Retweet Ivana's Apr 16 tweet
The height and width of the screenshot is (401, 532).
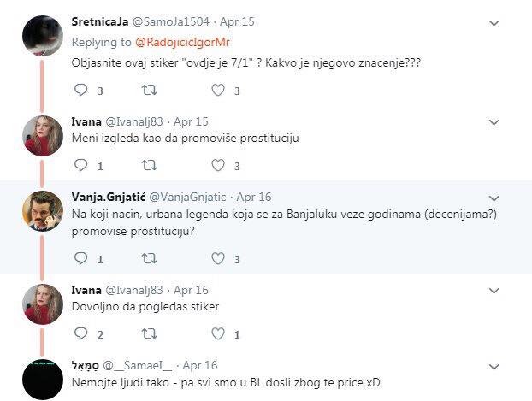tap(149, 333)
